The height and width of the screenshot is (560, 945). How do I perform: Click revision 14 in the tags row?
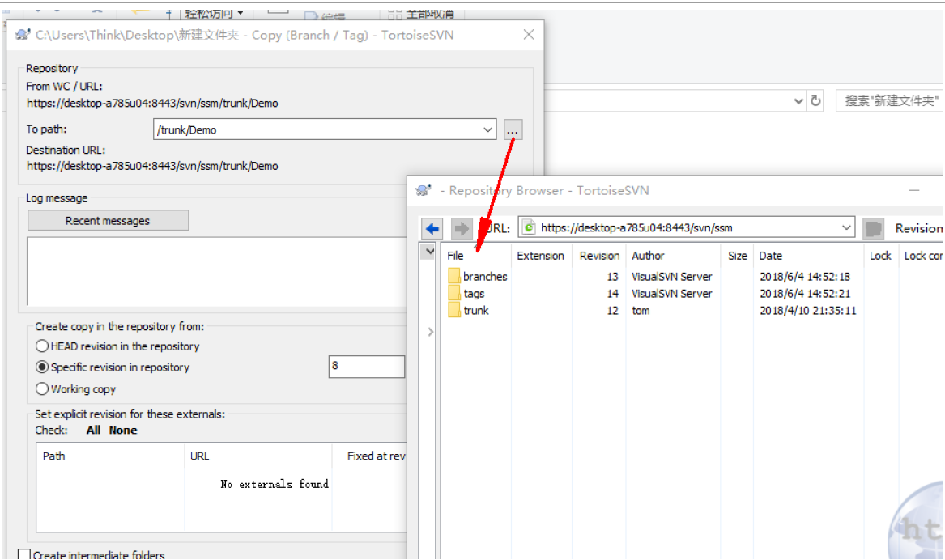coord(612,293)
